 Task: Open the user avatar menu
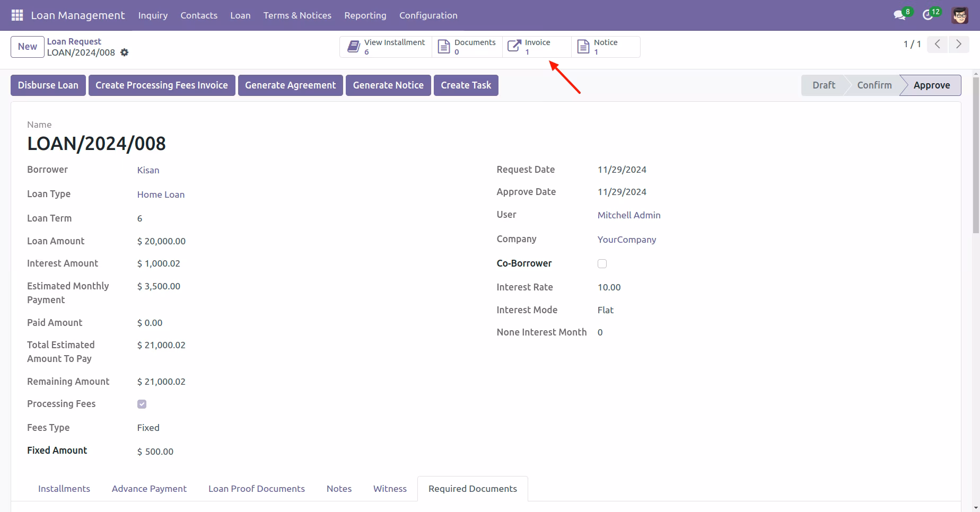960,15
